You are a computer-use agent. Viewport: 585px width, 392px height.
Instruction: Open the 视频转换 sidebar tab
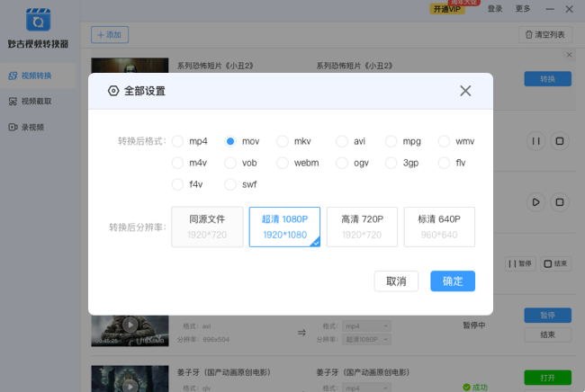(38, 76)
